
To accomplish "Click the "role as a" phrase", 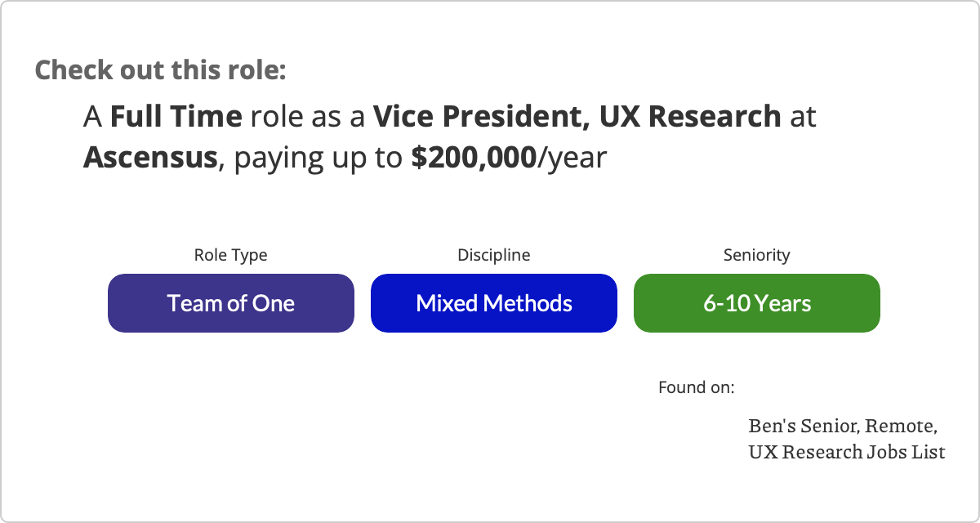I will (x=308, y=117).
